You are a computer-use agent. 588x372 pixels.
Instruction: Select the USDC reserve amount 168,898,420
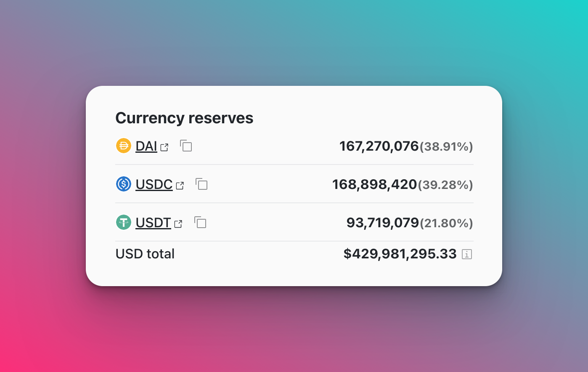pos(375,184)
